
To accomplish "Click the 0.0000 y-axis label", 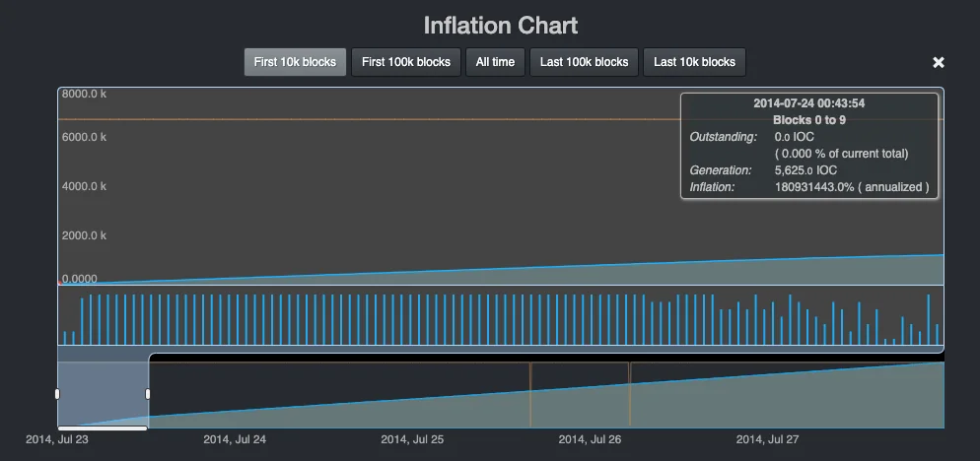I will pyautogui.click(x=80, y=279).
